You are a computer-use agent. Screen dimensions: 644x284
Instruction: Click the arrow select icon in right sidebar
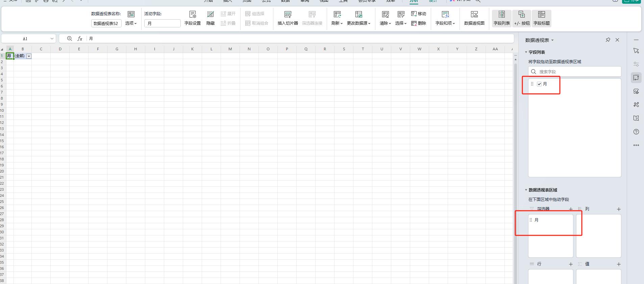636,51
